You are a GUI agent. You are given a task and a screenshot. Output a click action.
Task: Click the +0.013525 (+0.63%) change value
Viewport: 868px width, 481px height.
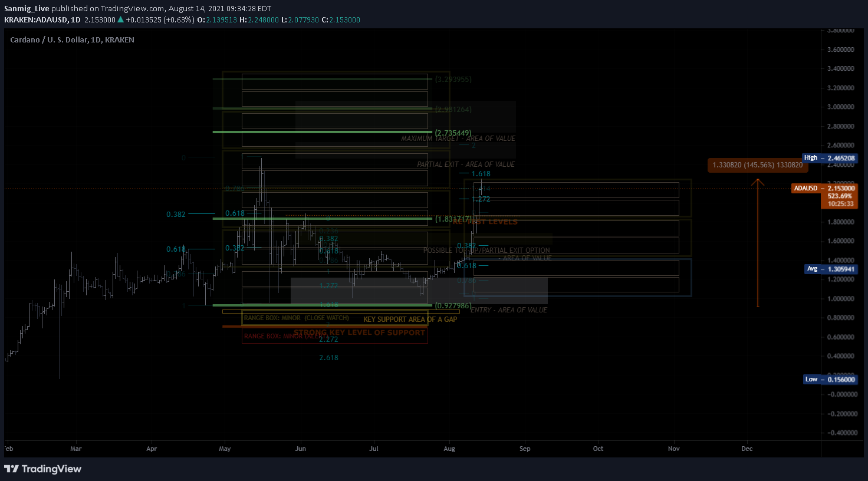click(160, 20)
